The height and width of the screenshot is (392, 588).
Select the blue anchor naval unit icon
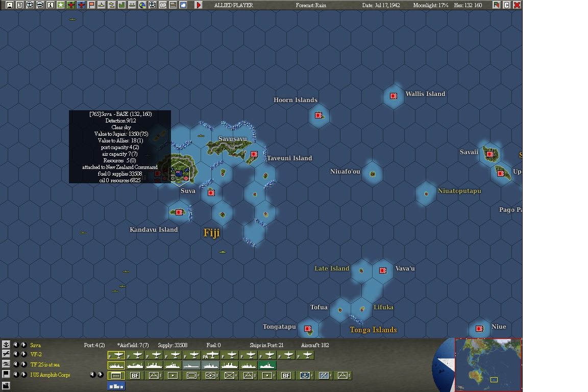305,375
